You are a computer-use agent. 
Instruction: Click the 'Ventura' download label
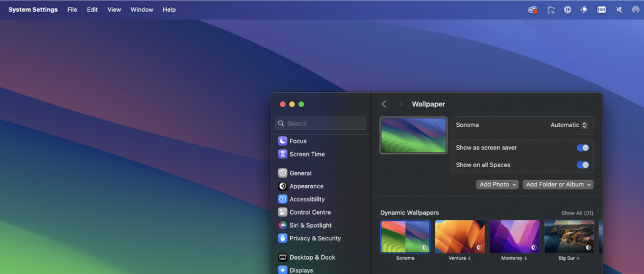point(460,258)
